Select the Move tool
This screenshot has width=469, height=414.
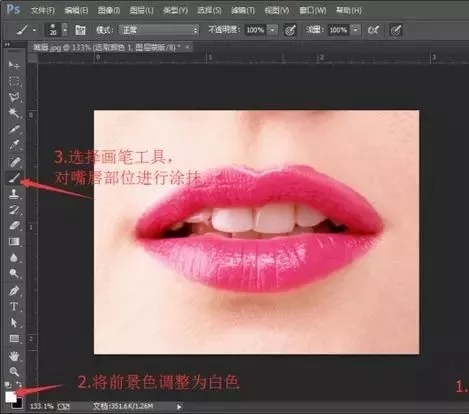14,65
